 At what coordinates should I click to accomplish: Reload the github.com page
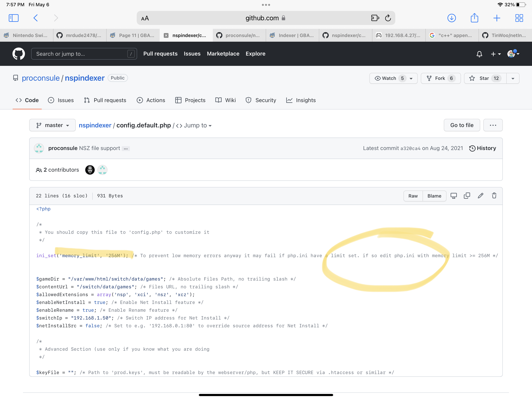pyautogui.click(x=388, y=18)
